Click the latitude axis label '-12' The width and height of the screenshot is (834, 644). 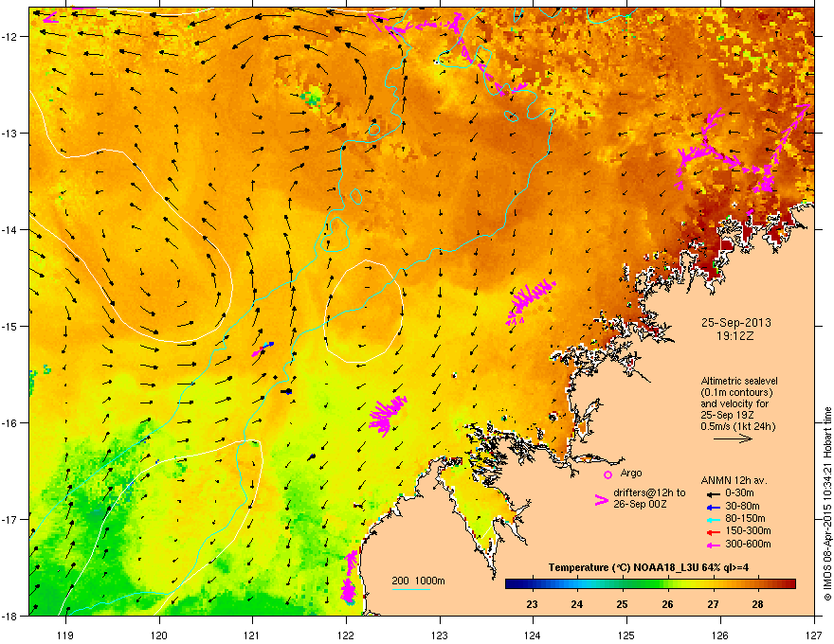tap(10, 36)
